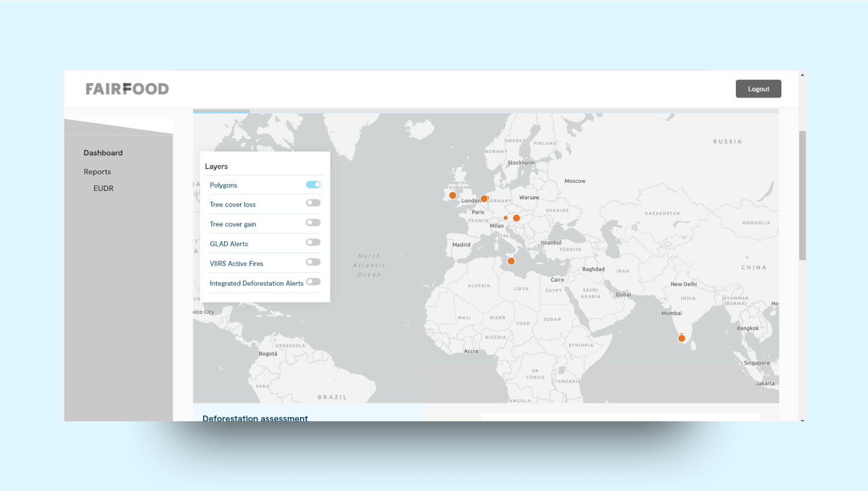This screenshot has width=868, height=491.
Task: Click the orange marker near Ireland
Action: click(x=452, y=196)
